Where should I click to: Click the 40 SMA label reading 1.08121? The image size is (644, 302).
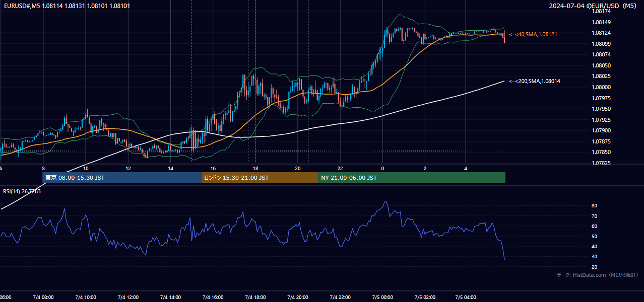tap(533, 34)
